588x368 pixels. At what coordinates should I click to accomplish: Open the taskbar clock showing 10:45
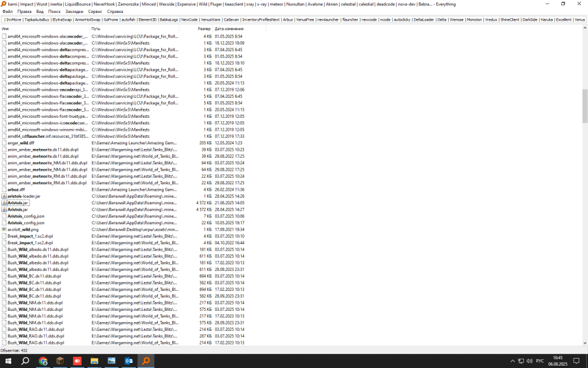tap(557, 361)
